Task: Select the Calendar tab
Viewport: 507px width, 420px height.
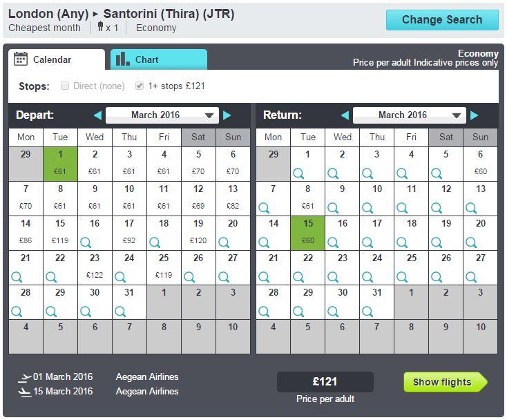Action: (x=57, y=59)
